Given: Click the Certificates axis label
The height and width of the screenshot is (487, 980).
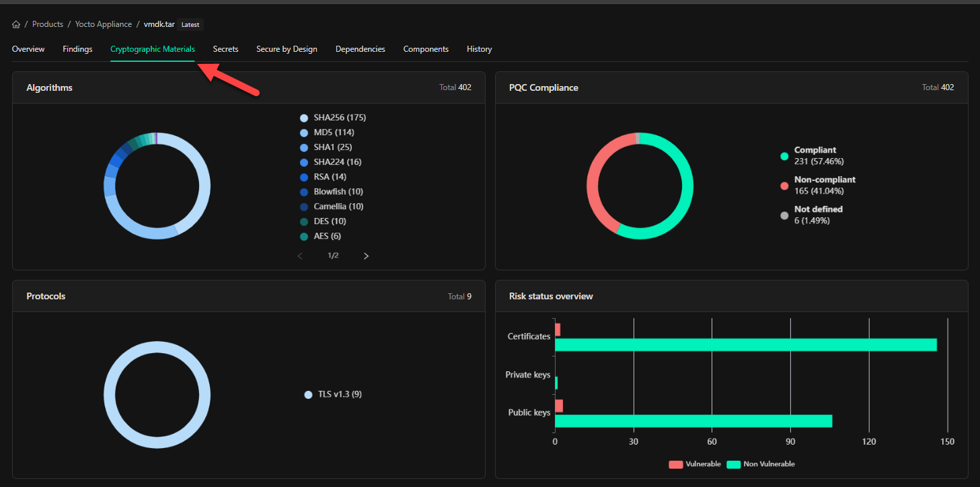Looking at the screenshot, I should 529,336.
